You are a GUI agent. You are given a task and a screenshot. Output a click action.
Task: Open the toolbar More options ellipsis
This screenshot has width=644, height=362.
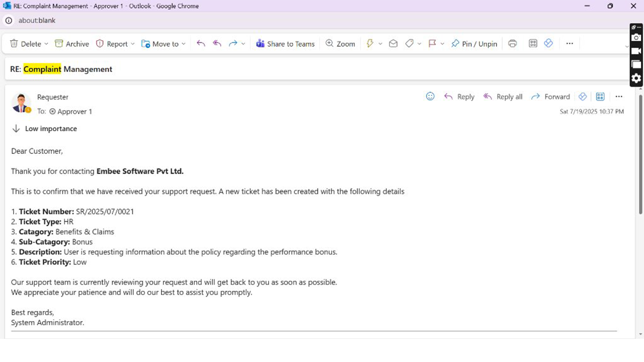tap(570, 44)
